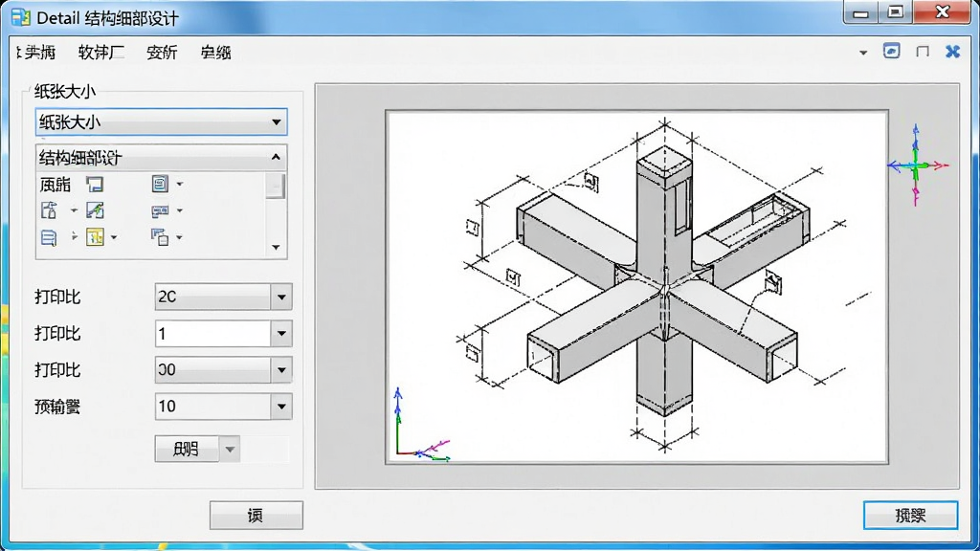This screenshot has width=980, height=551.
Task: Open the arrow on the split button below the fields
Action: point(230,450)
